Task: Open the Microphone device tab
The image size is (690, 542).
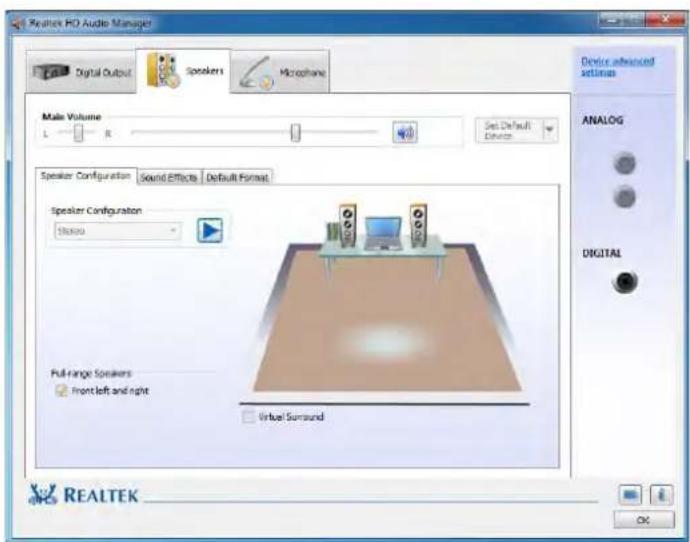Action: pyautogui.click(x=280, y=72)
